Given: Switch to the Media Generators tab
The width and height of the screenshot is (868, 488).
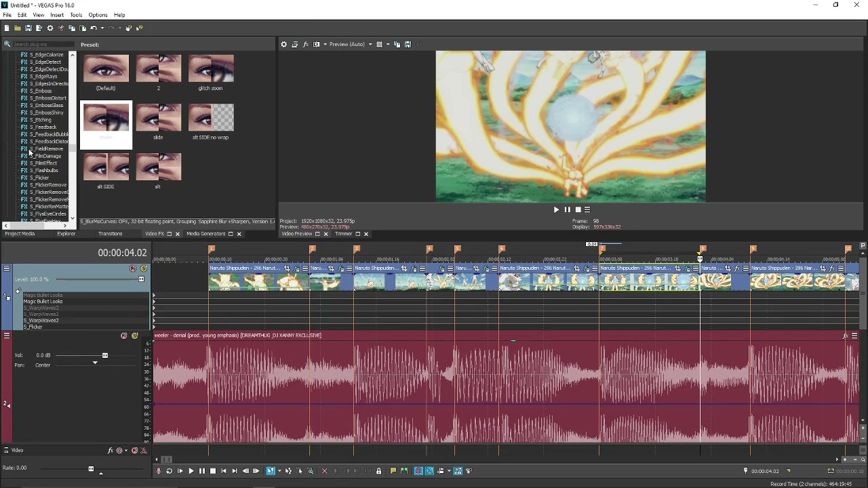Looking at the screenshot, I should [205, 234].
